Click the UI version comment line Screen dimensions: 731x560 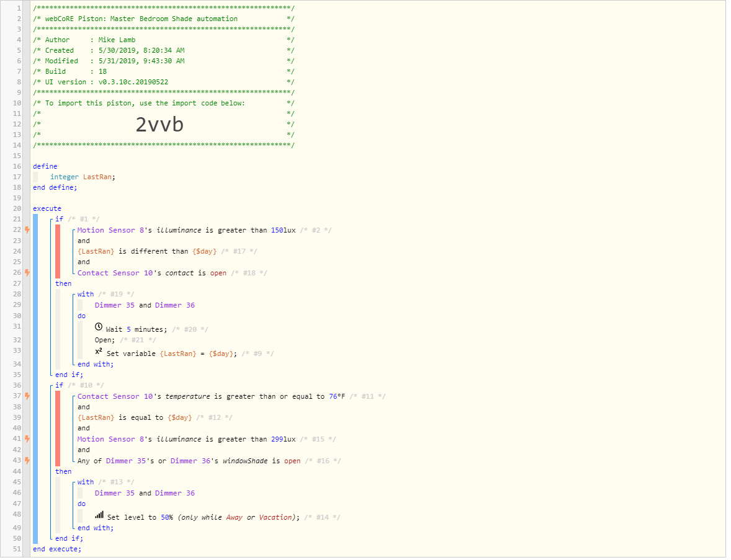click(164, 82)
